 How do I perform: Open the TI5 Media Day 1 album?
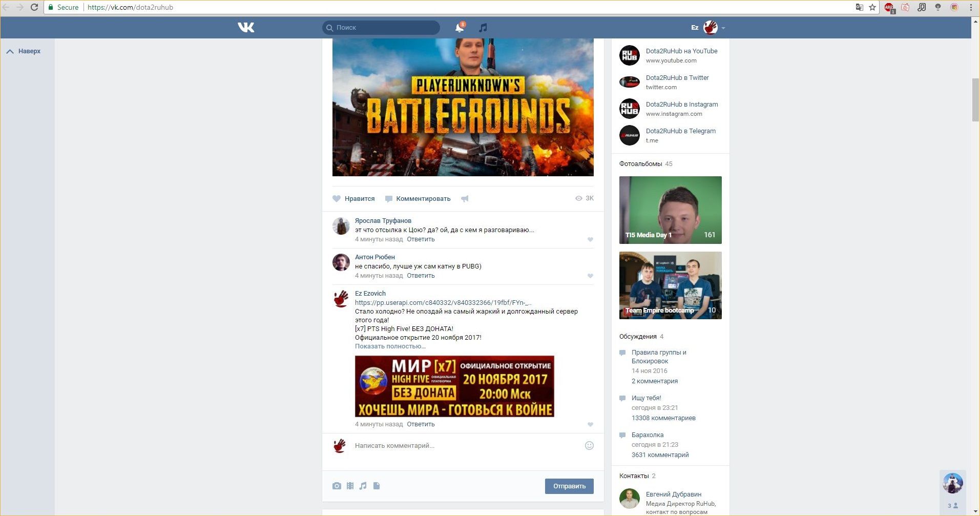click(x=671, y=210)
